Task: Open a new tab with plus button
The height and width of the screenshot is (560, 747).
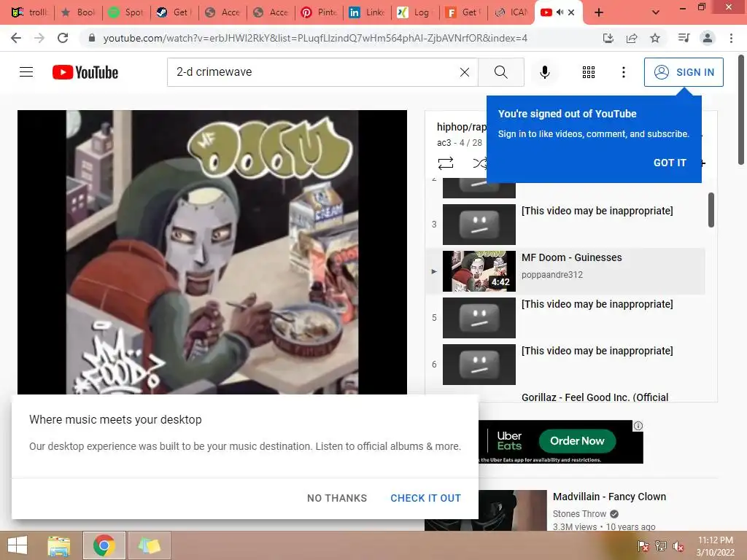Action: [599, 12]
